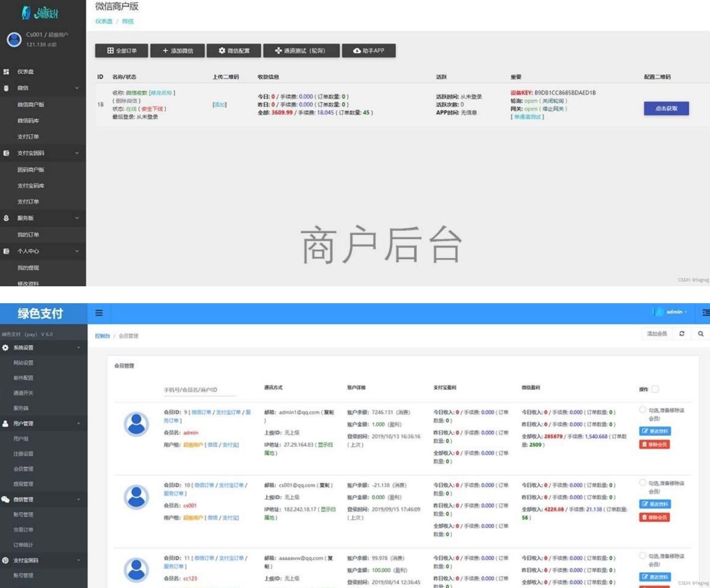This screenshot has width=710, height=588.
Task: Click the 全部订单 grid toolbar button
Action: click(x=122, y=51)
